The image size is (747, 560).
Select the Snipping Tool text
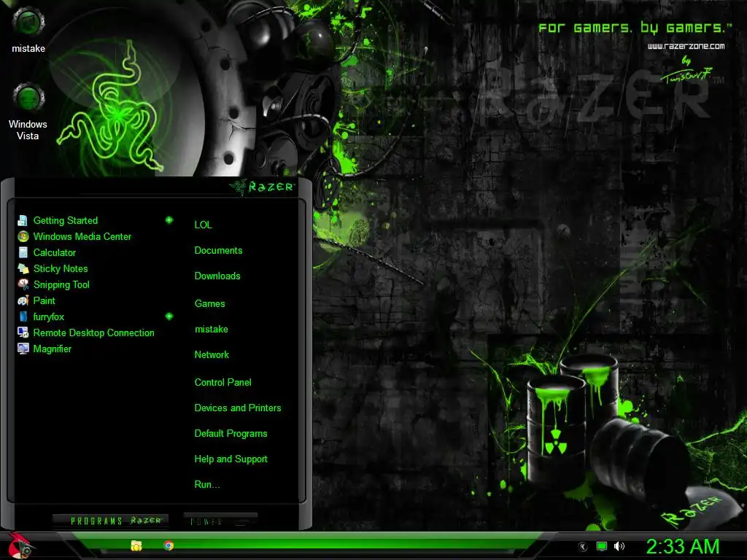[x=61, y=285]
